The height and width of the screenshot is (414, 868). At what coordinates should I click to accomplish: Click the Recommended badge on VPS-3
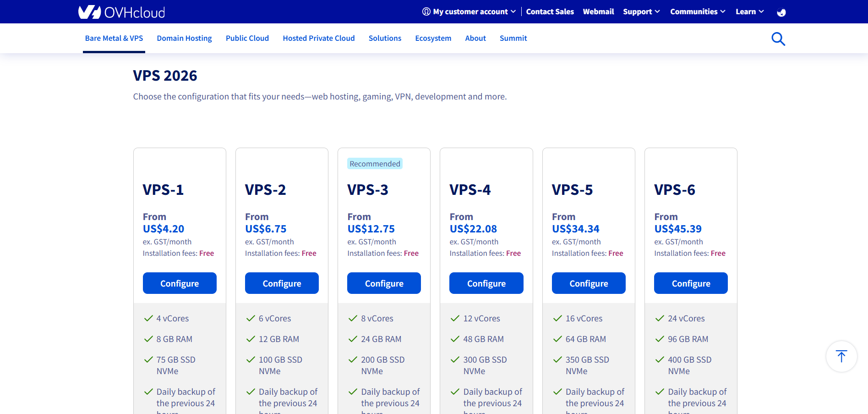[x=375, y=164]
